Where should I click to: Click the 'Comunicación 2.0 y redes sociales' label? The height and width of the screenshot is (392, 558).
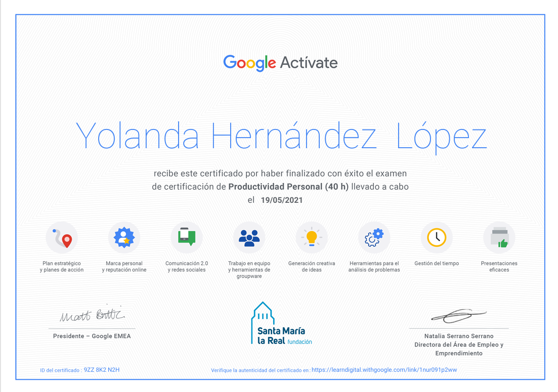point(187,267)
